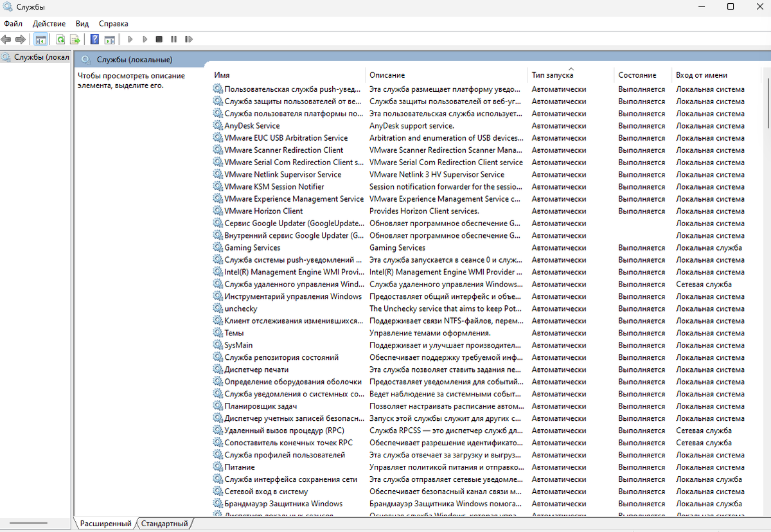Select Определение оборудования оболочки service
771x532 pixels.
tap(292, 382)
